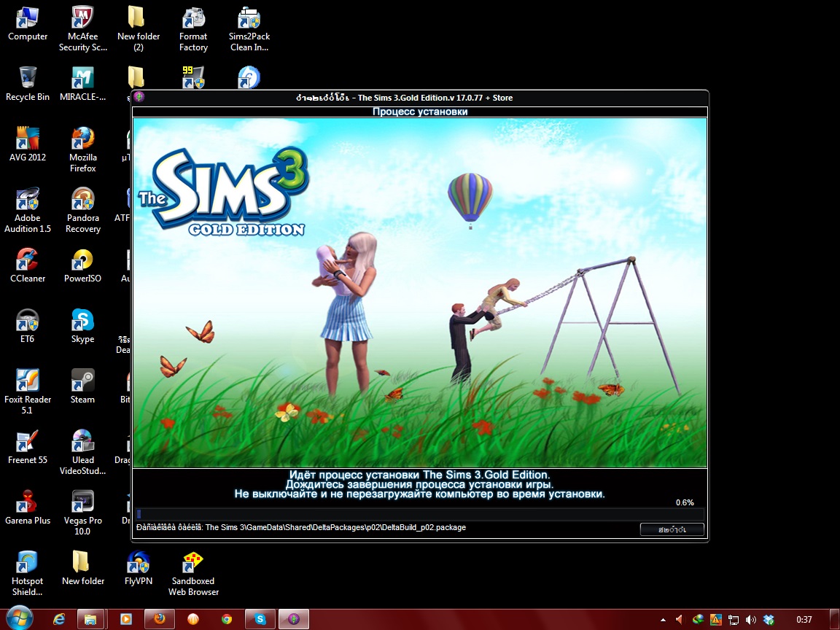This screenshot has height=630, width=840.
Task: Open the Recycle Bin
Action: pos(27,84)
